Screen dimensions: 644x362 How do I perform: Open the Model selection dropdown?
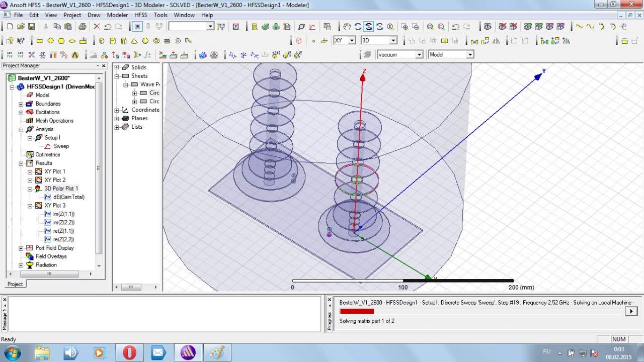point(470,54)
